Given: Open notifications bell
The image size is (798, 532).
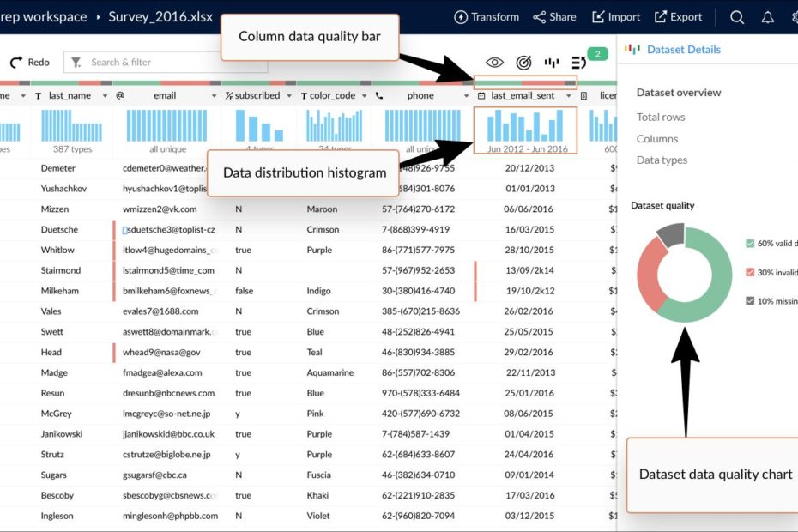Looking at the screenshot, I should [x=767, y=17].
